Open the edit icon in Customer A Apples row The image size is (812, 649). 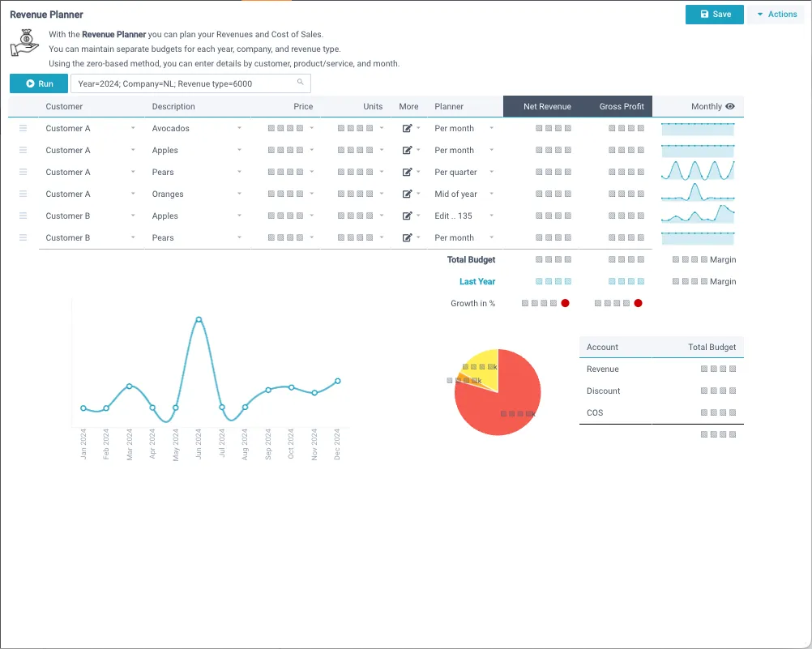(x=407, y=150)
